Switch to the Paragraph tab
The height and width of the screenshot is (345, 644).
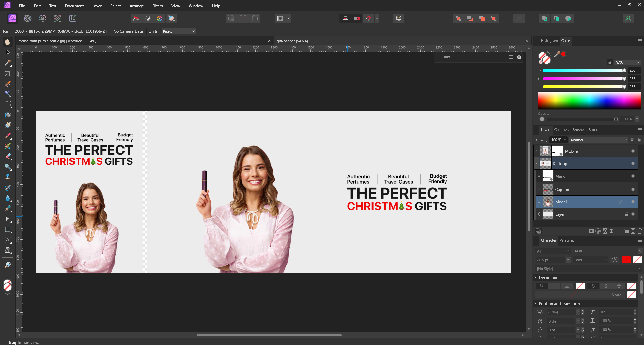(x=568, y=240)
